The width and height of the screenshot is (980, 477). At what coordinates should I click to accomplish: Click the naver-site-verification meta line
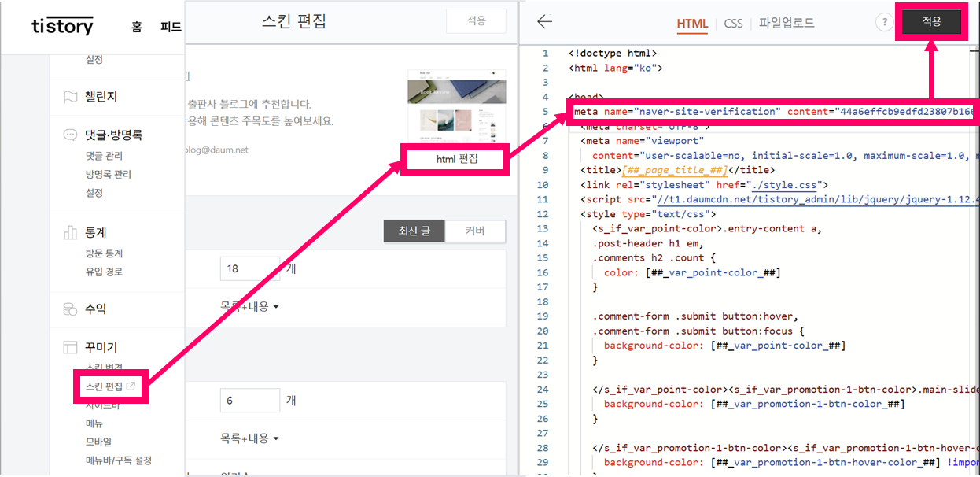tap(774, 112)
